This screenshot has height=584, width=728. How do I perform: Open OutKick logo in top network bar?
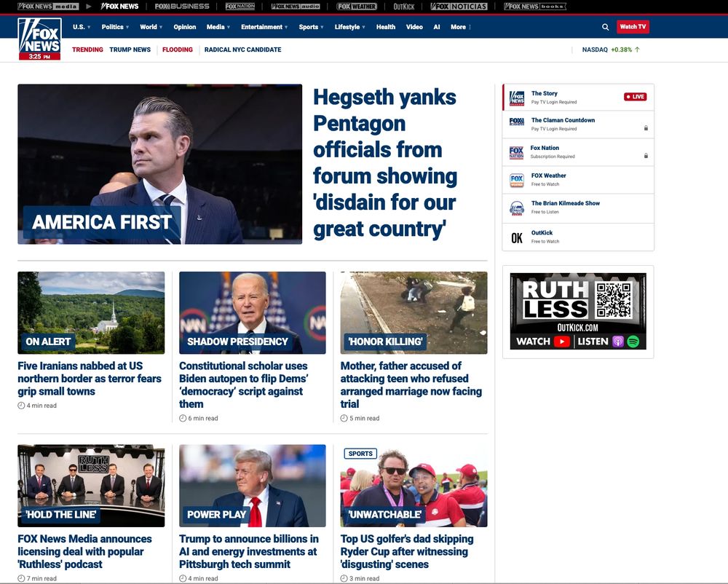(404, 7)
